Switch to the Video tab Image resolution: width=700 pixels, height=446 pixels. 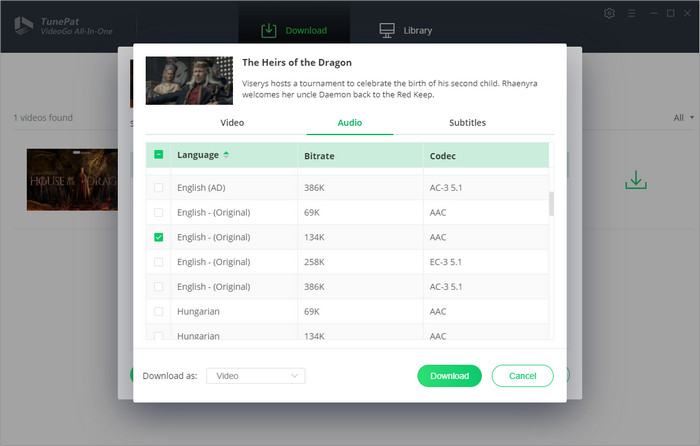point(232,123)
